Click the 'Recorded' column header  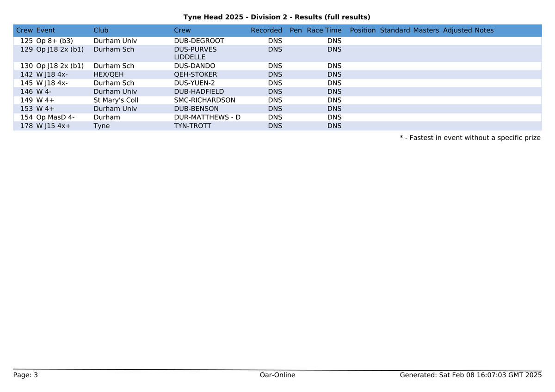coord(266,31)
